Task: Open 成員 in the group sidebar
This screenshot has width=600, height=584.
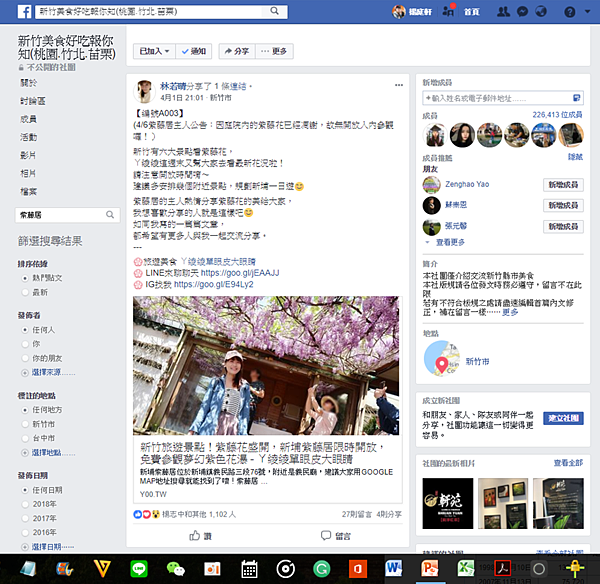Action: 29,119
